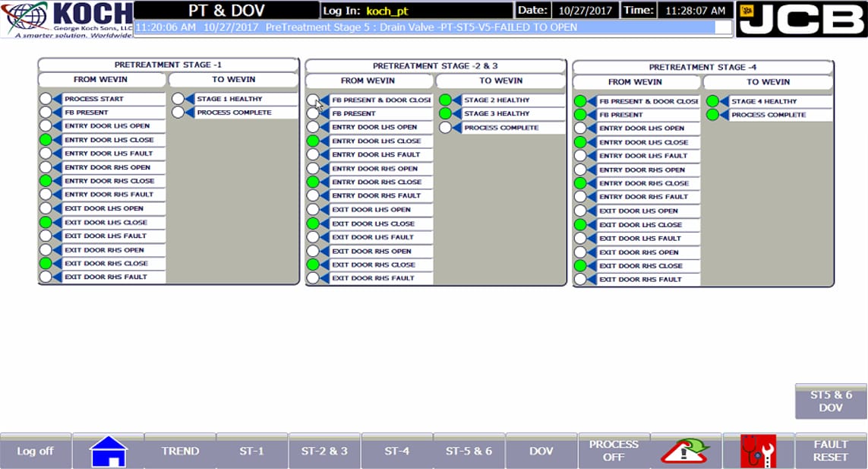Click the FAULT RESET button

830,452
